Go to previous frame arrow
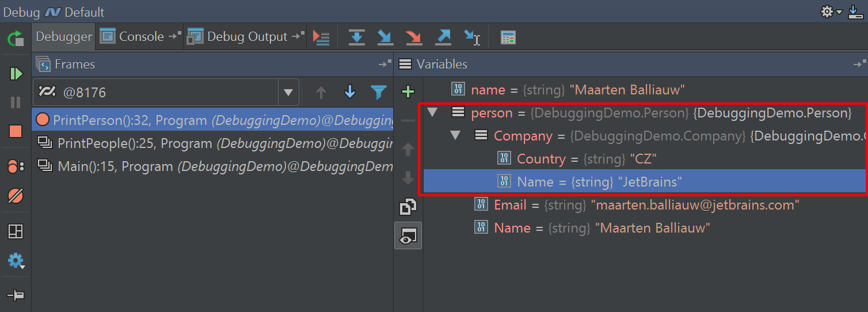Screen dimensions: 868x312 (321, 92)
